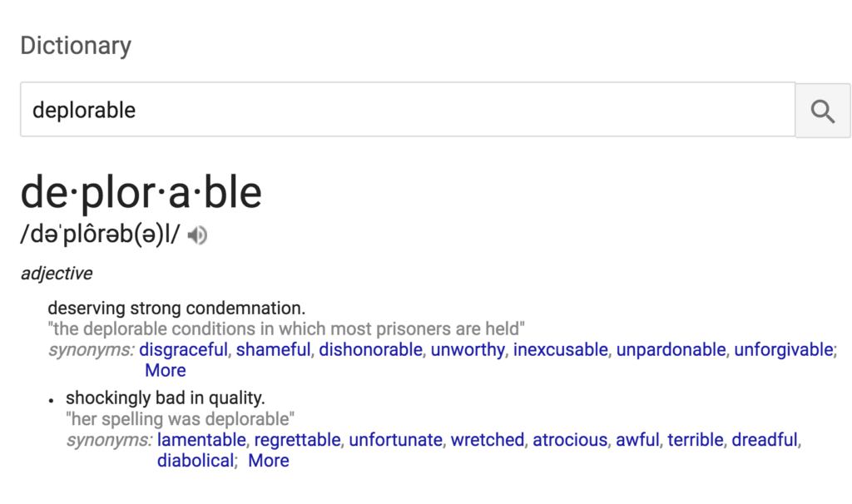Click the unpardonable synonym
The height and width of the screenshot is (504, 852).
tap(671, 350)
